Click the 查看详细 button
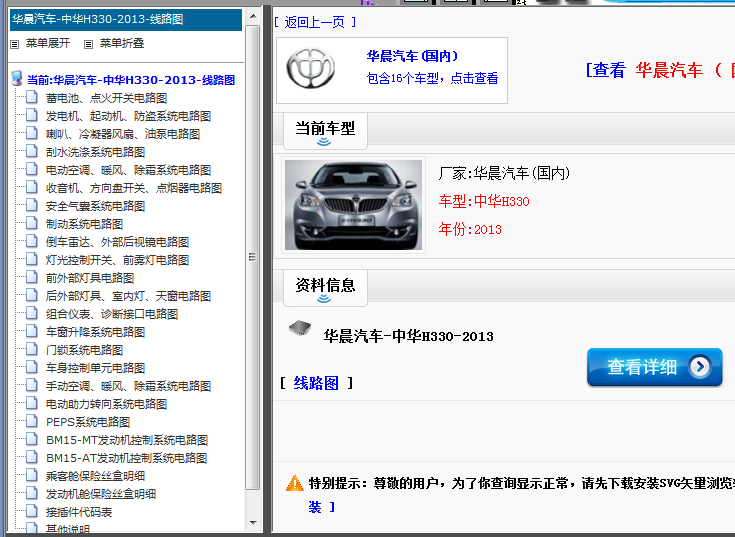735x537 pixels. tap(654, 367)
